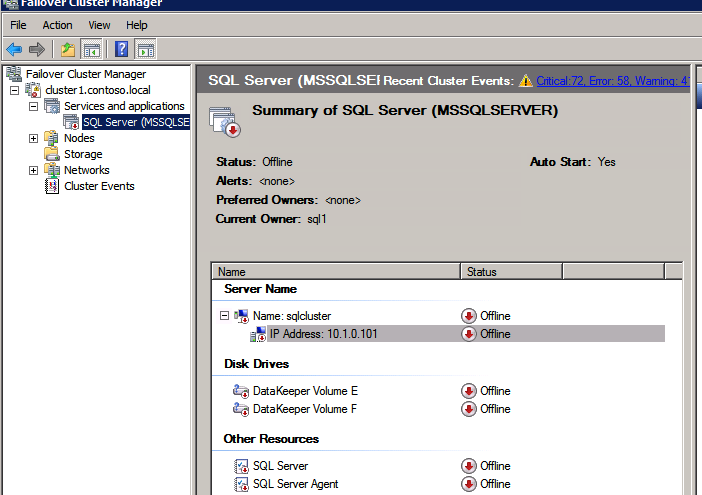
Task: Select cluster1.contoso.local in the tree
Action: (x=98, y=90)
